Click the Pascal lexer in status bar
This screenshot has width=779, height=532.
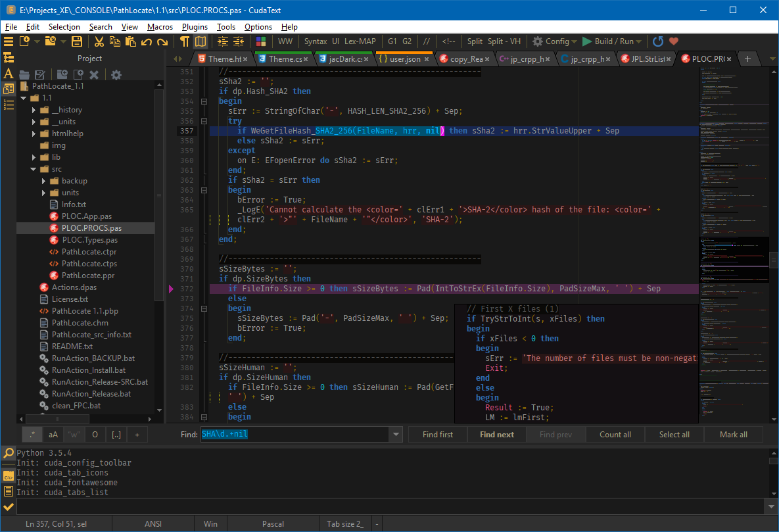273,524
